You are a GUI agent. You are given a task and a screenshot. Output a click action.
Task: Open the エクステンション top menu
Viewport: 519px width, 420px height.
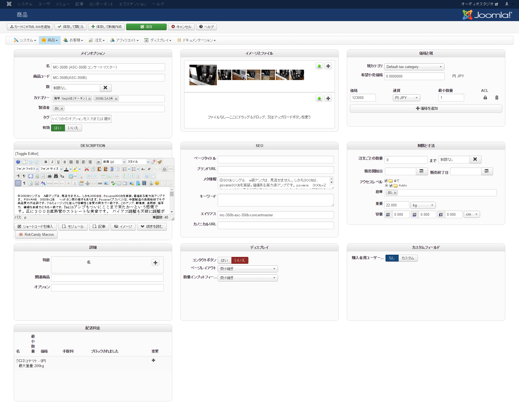pyautogui.click(x=133, y=4)
